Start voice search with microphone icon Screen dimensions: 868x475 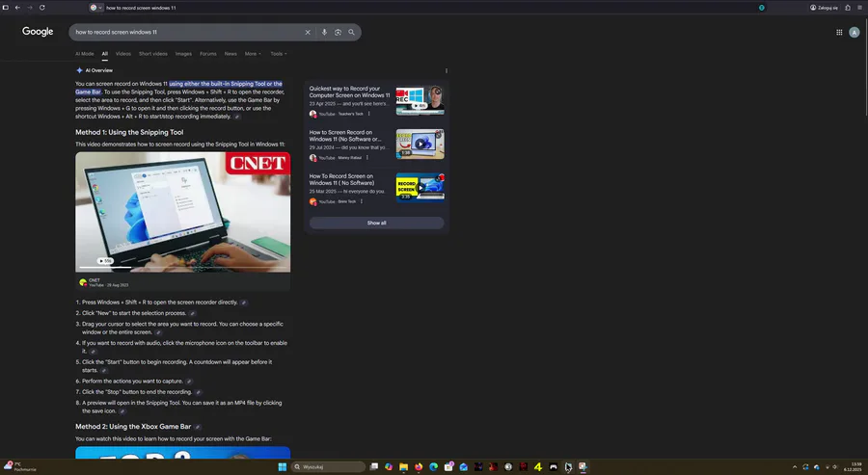coord(324,32)
